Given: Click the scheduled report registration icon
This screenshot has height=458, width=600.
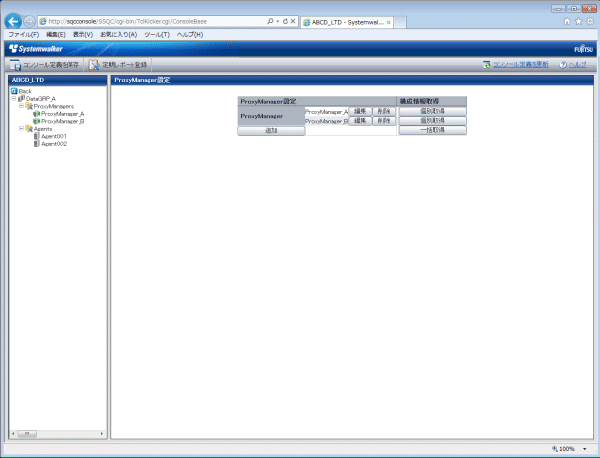Looking at the screenshot, I should pos(94,65).
